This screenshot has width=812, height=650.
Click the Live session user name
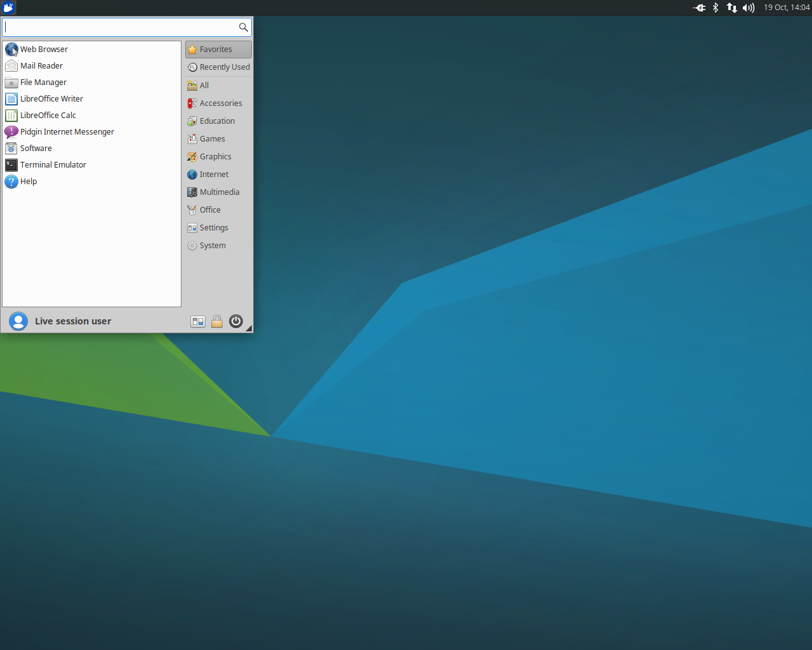pos(73,321)
